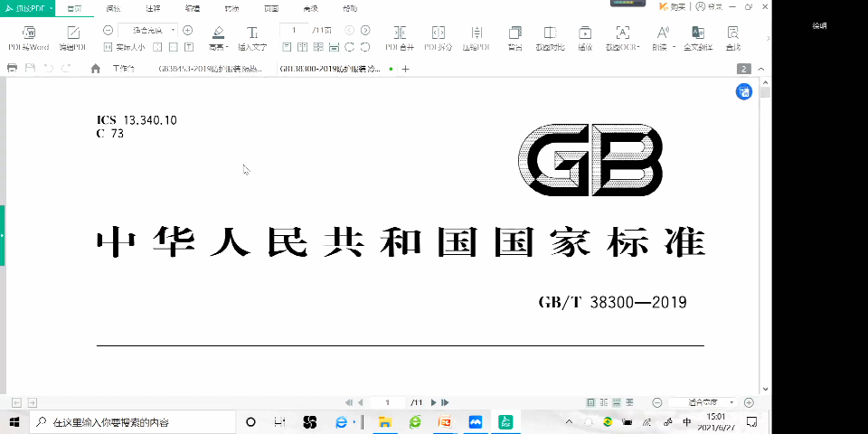Click the status bar page number field
This screenshot has width=868, height=434.
(x=388, y=402)
